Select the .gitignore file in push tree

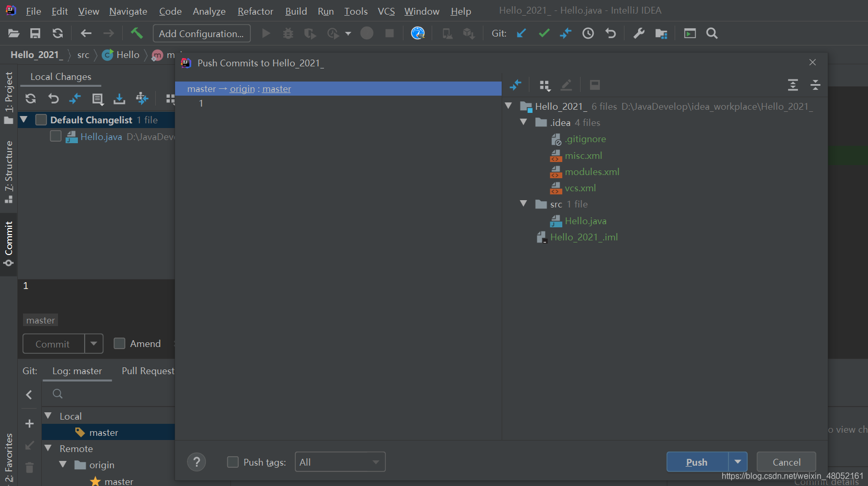click(585, 139)
